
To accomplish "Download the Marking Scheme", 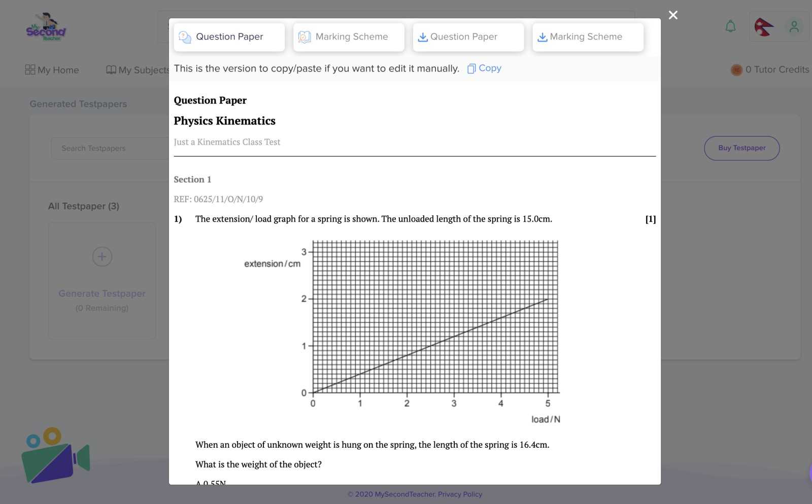I will click(x=588, y=37).
